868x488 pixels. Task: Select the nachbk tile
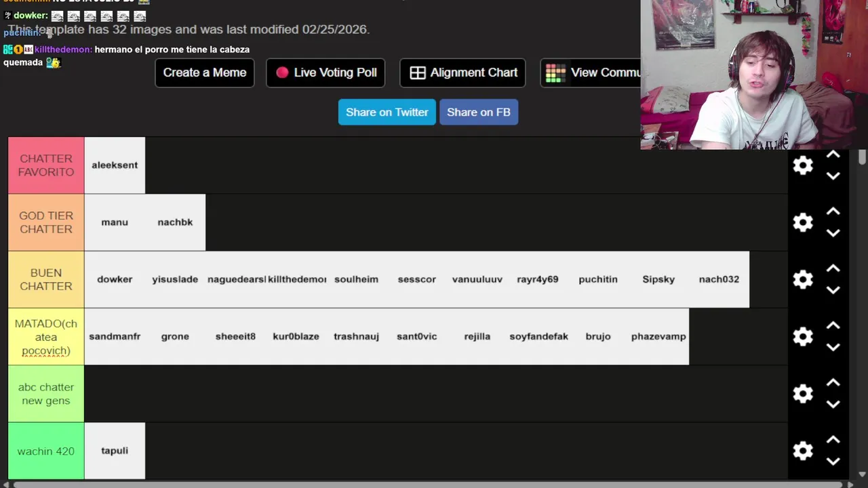pyautogui.click(x=175, y=222)
